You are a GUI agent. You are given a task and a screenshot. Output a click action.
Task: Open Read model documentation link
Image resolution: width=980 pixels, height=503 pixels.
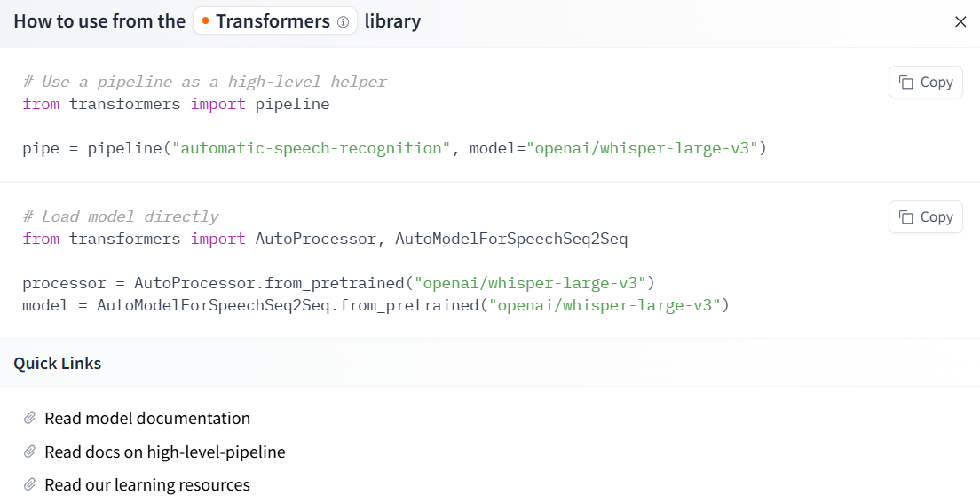click(147, 418)
